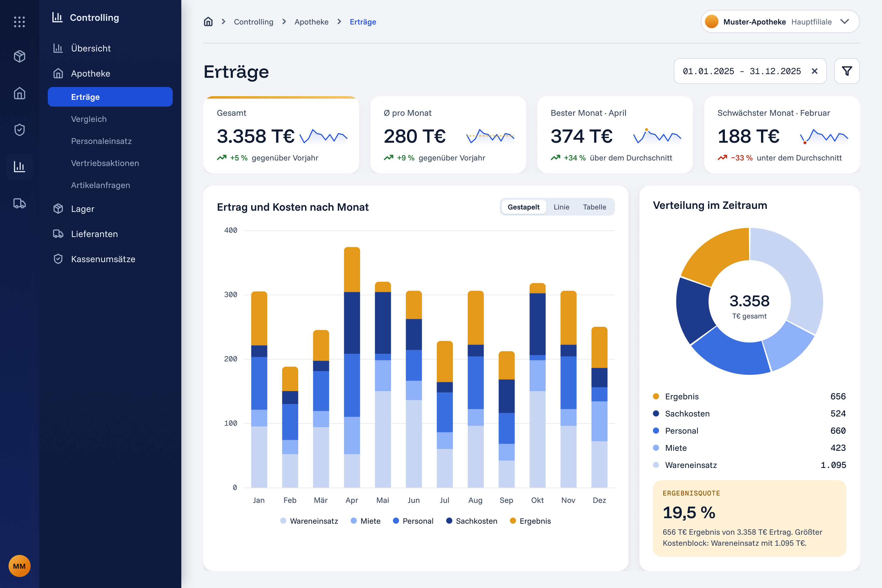Select the Gesamt 3.358 T€ card

(281, 135)
